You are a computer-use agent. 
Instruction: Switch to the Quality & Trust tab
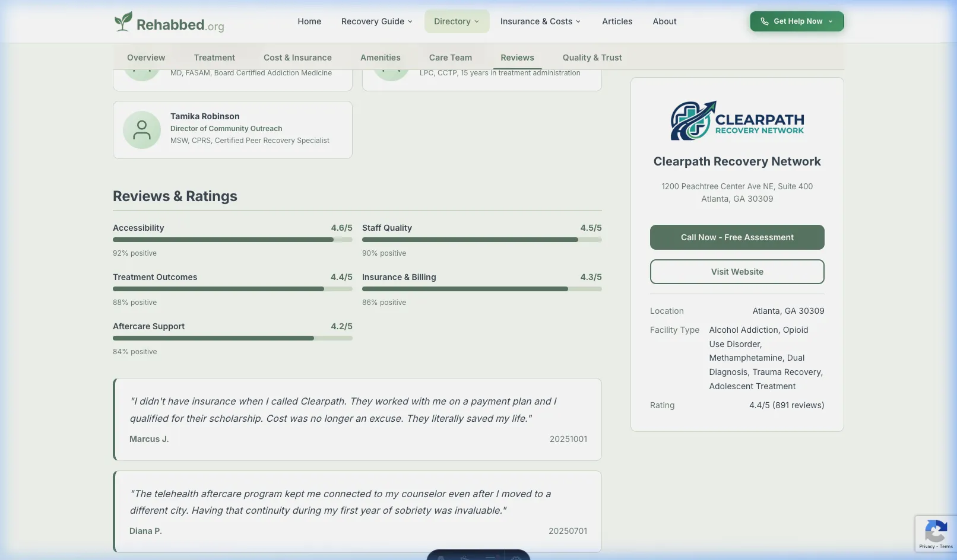(592, 58)
